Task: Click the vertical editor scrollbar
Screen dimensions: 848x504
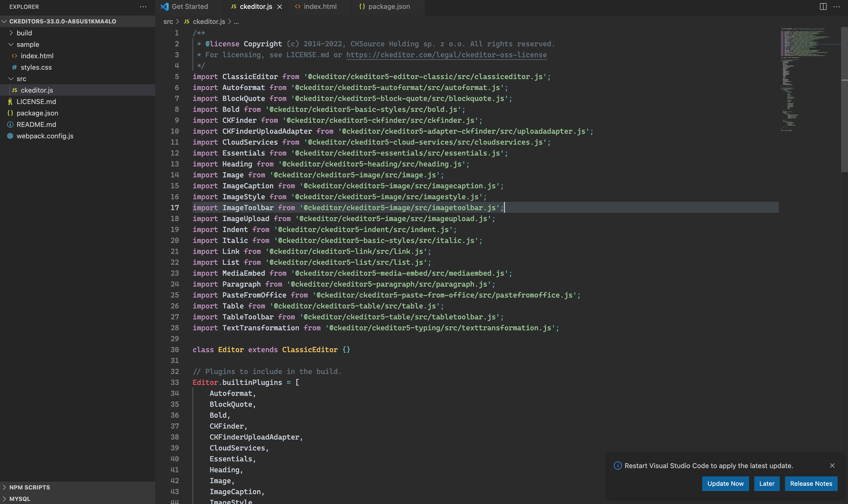Action: (x=844, y=100)
